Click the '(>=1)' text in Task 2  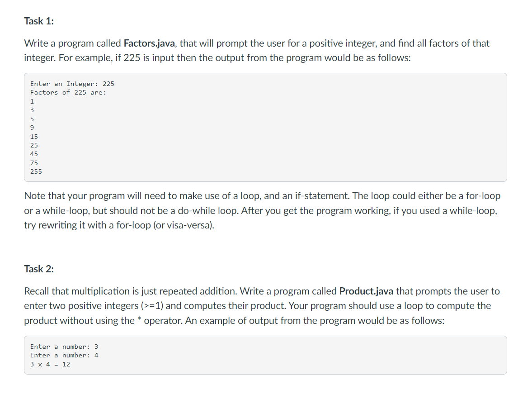[152, 306]
